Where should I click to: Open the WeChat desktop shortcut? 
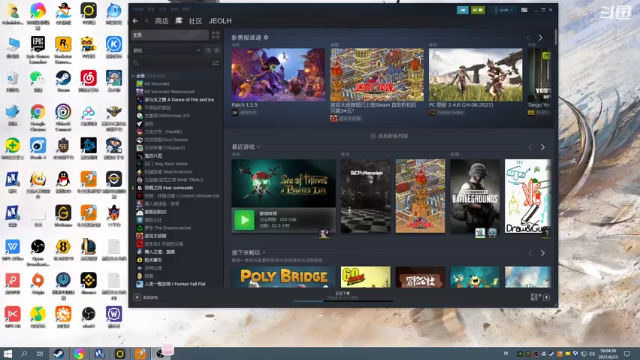(38, 81)
